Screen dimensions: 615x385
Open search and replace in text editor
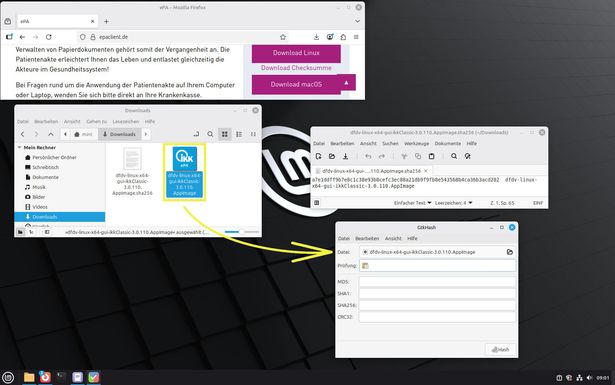tap(468, 156)
